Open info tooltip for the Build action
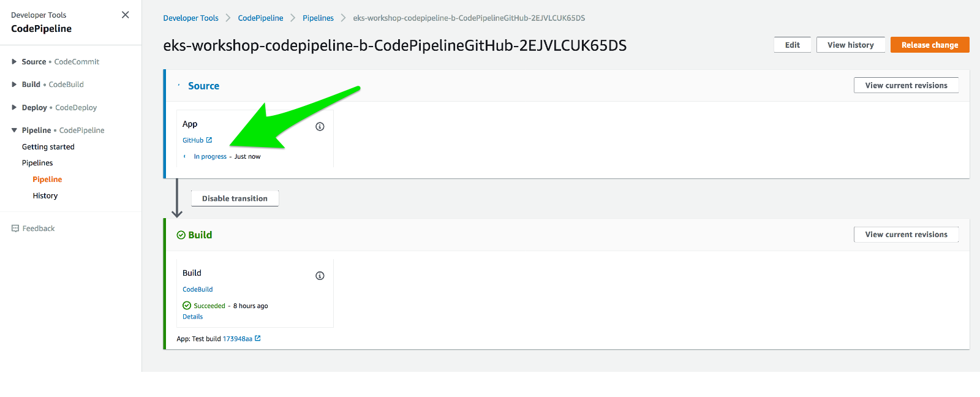 320,276
